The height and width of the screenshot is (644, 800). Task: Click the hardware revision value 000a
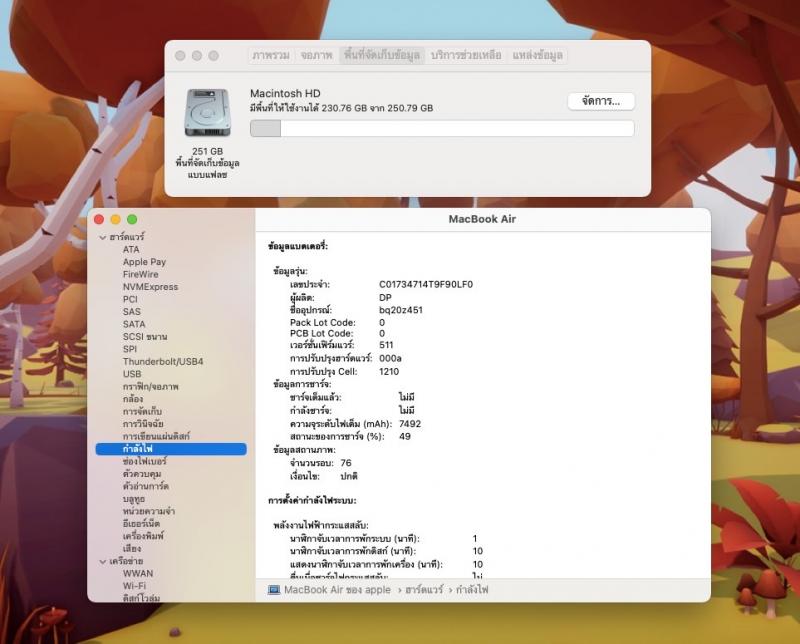tap(390, 359)
